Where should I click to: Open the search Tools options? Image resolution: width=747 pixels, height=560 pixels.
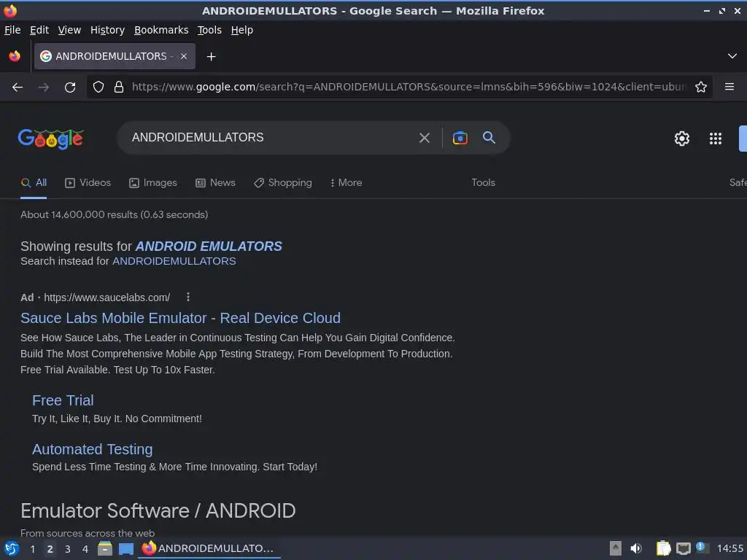[x=483, y=183]
